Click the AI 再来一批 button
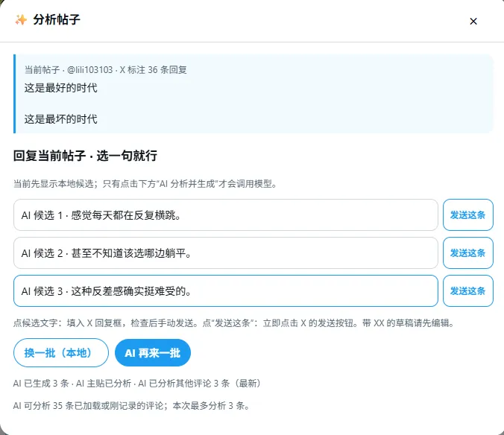Viewport: 504px width, 435px height. (x=153, y=353)
